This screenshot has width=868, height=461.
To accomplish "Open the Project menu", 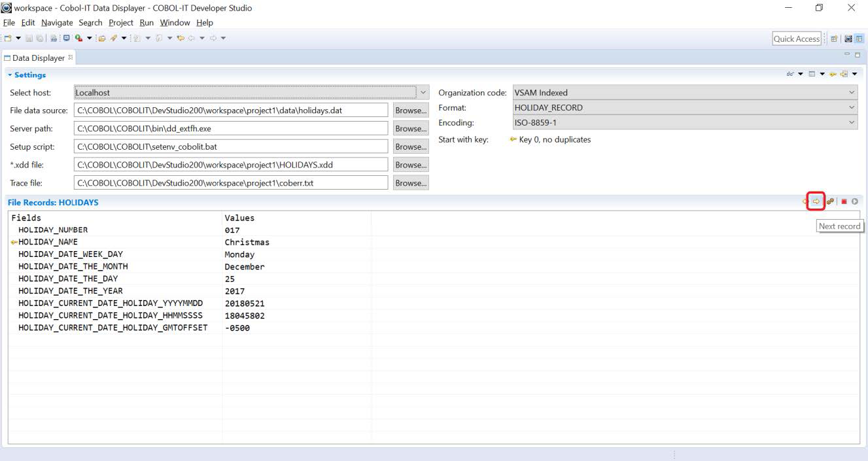I will [x=121, y=22].
